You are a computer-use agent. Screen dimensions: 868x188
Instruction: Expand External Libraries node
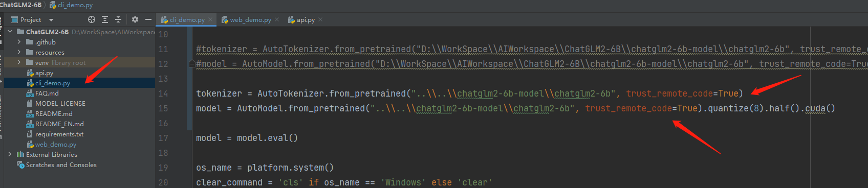10,154
